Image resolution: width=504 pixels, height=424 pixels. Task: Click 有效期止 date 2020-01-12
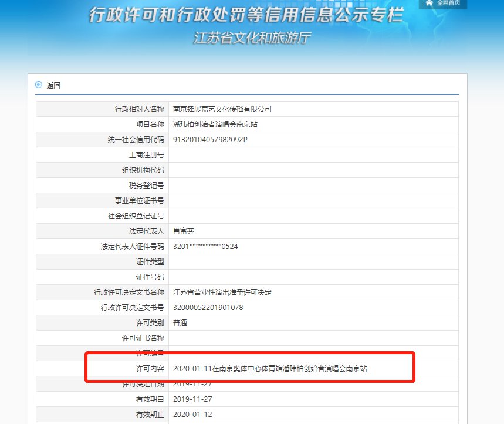190,414
